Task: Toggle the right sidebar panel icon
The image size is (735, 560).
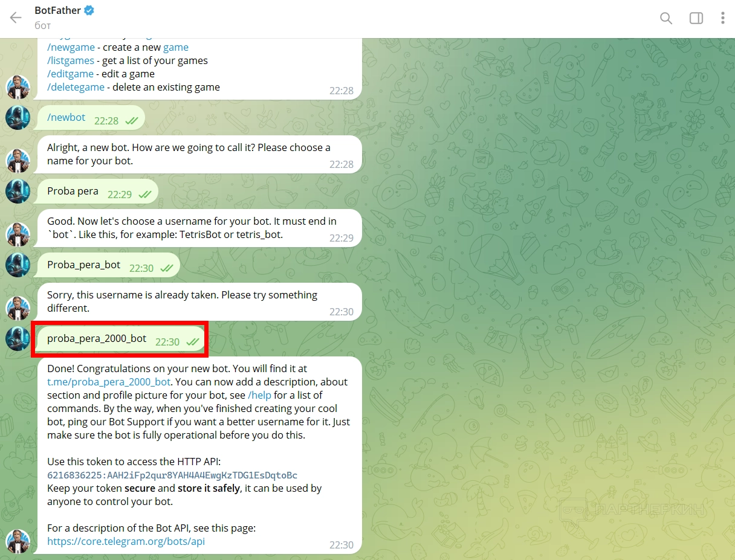Action: (696, 18)
